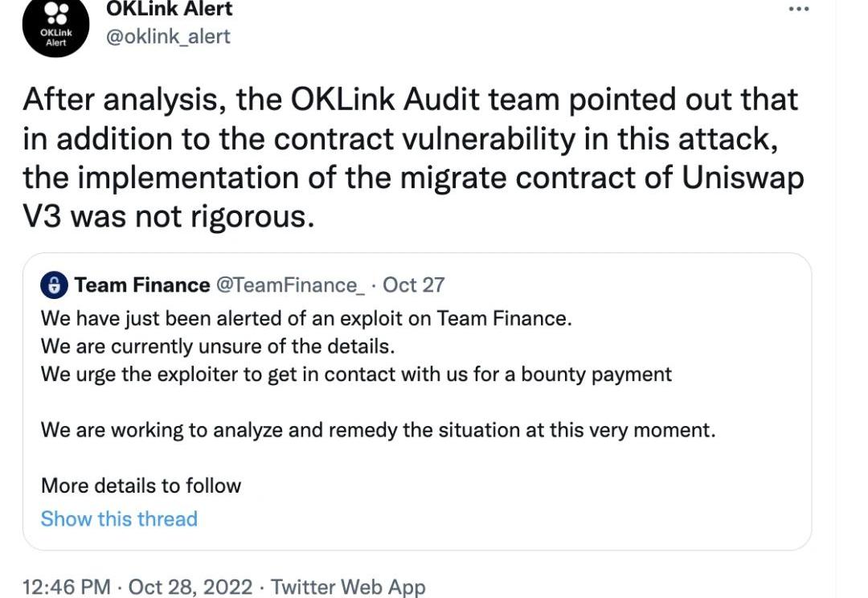The height and width of the screenshot is (598, 868).
Task: Click the "V3 was not rigorous" text
Action: [x=168, y=216]
